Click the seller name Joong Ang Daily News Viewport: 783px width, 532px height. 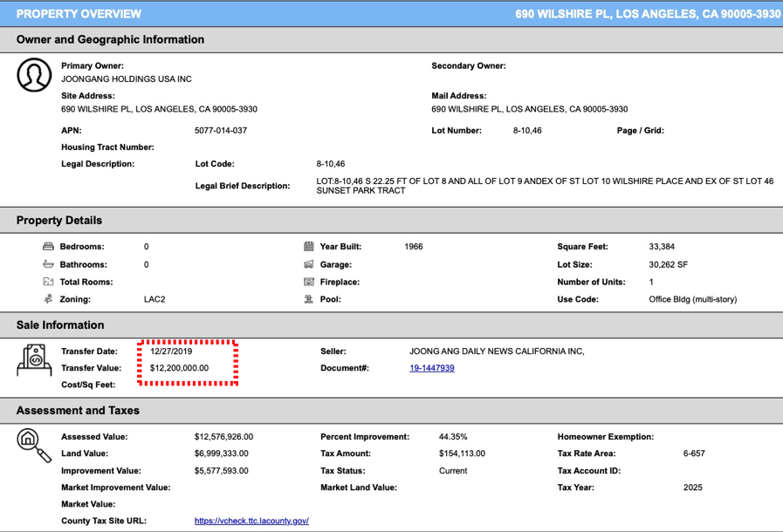click(496, 351)
